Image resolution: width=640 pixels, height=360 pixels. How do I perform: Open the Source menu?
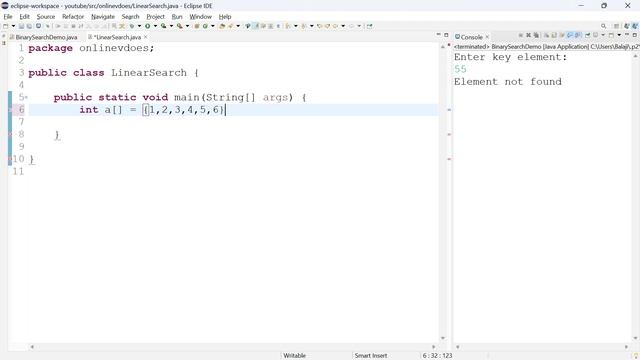[46, 17]
